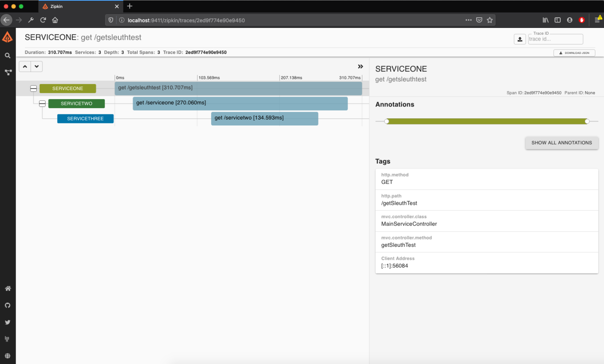Open the Zipkin GitHub icon in sidebar

7,305
